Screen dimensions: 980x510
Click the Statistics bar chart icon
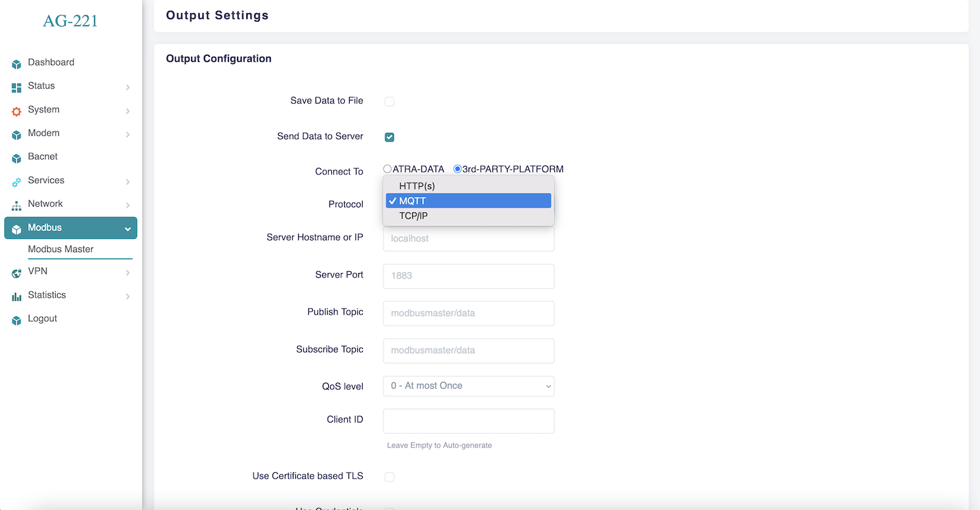(17, 297)
